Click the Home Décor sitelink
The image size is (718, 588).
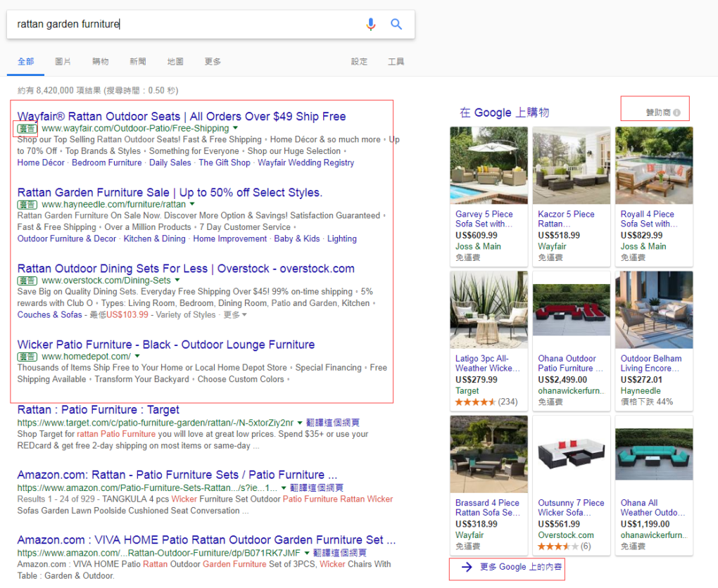pos(41,162)
